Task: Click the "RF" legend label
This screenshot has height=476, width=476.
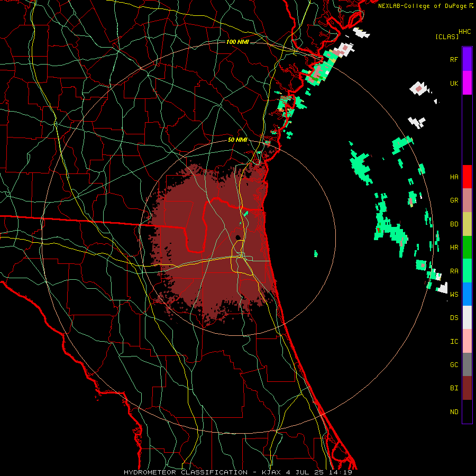Action: (454, 59)
